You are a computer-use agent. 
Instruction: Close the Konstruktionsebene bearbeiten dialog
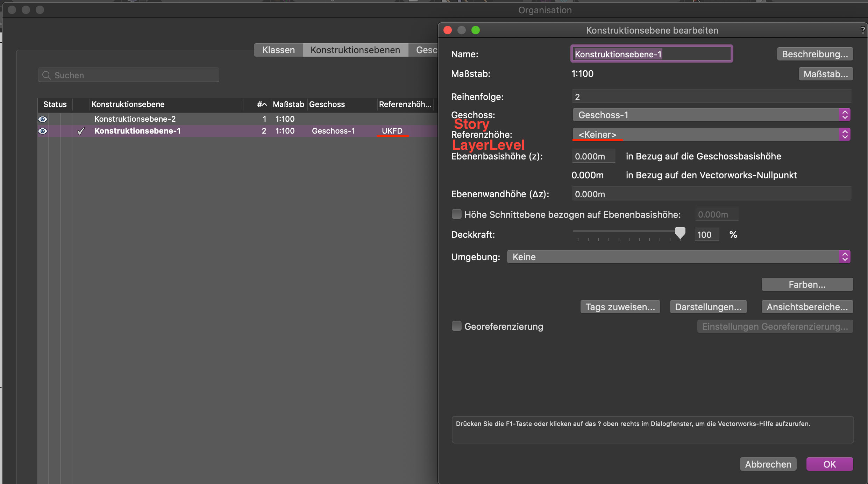[448, 30]
